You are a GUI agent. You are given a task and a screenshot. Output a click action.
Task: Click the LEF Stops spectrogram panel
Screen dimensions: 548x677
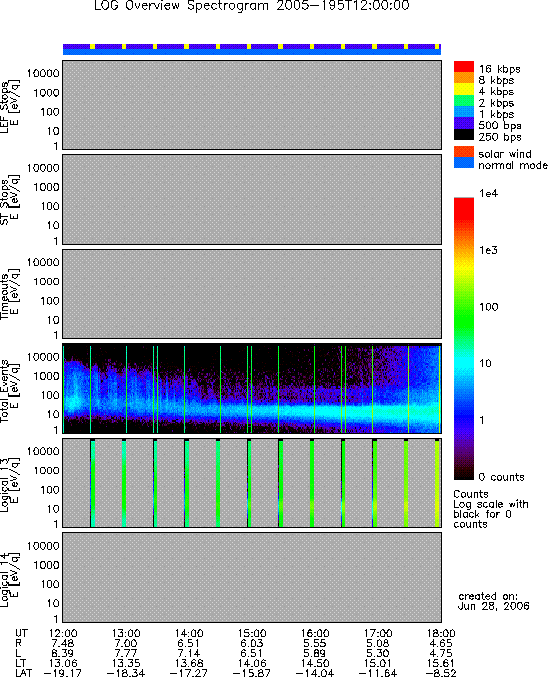click(252, 105)
